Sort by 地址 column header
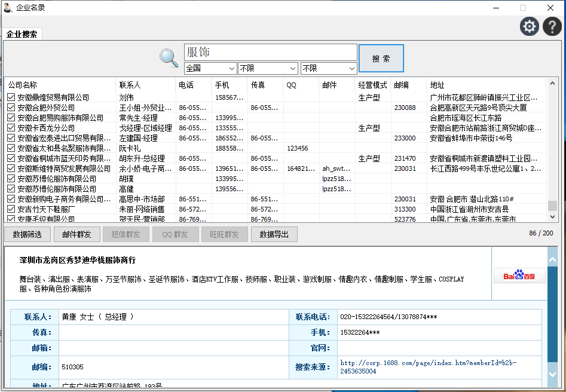 pyautogui.click(x=487, y=85)
